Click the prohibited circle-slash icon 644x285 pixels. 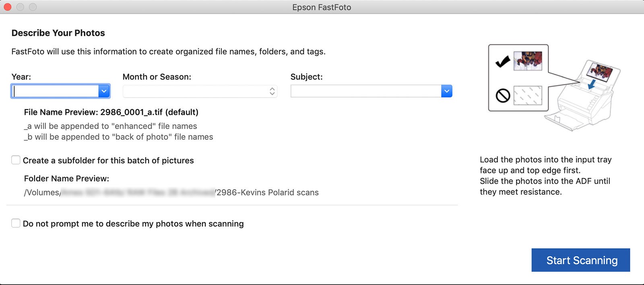[x=503, y=96]
